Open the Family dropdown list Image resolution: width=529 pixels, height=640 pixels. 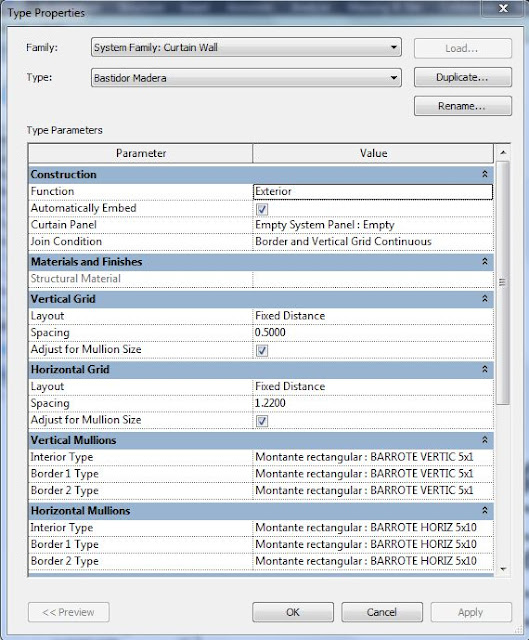click(x=246, y=47)
